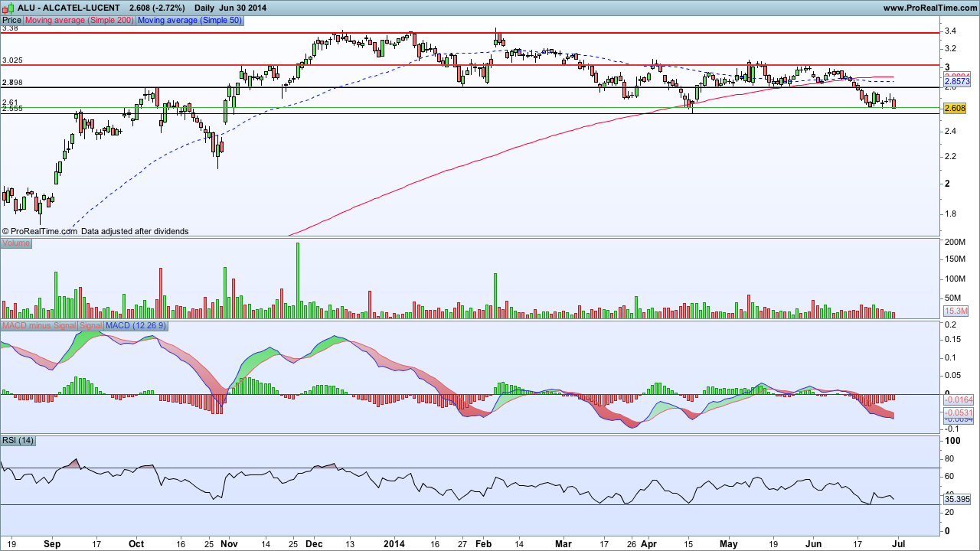Click the 3.38 resistance level label

[x=10, y=28]
